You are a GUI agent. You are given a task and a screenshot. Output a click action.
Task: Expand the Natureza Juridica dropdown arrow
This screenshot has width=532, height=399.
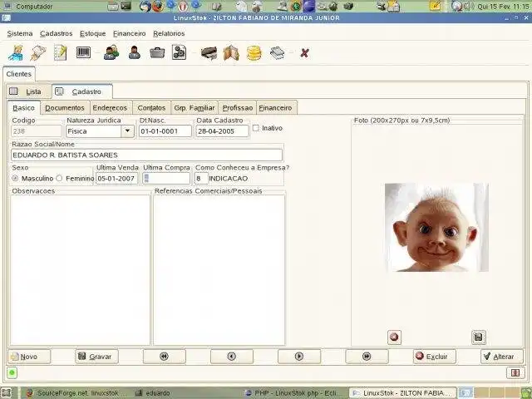[127, 131]
